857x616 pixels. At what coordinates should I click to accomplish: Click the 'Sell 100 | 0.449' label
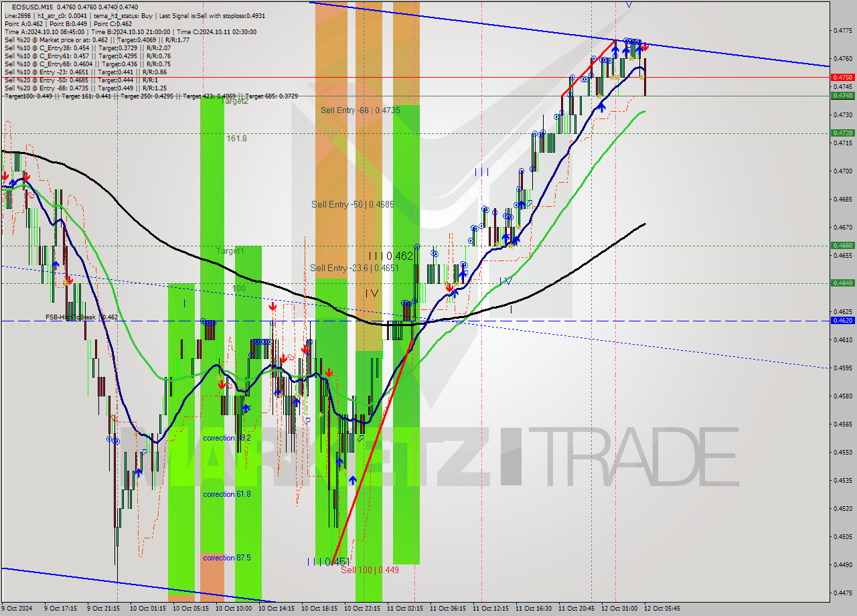click(370, 570)
